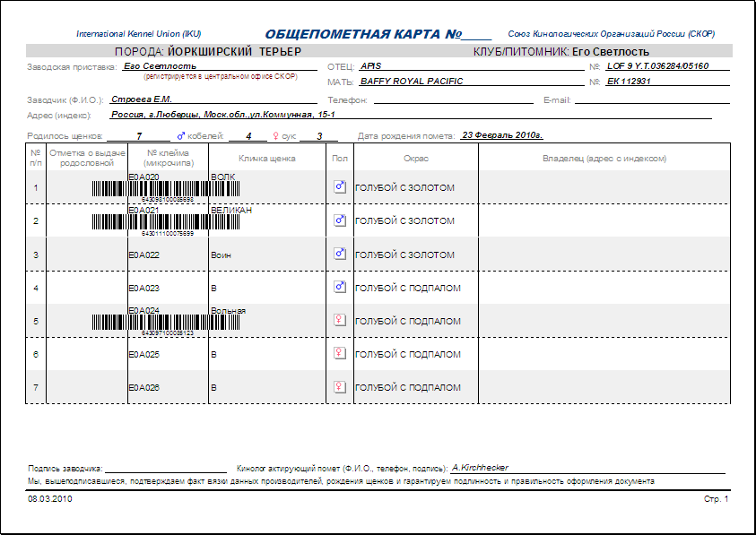Click the empty E-mail field
Screen dimensions: 756x535
(652, 99)
